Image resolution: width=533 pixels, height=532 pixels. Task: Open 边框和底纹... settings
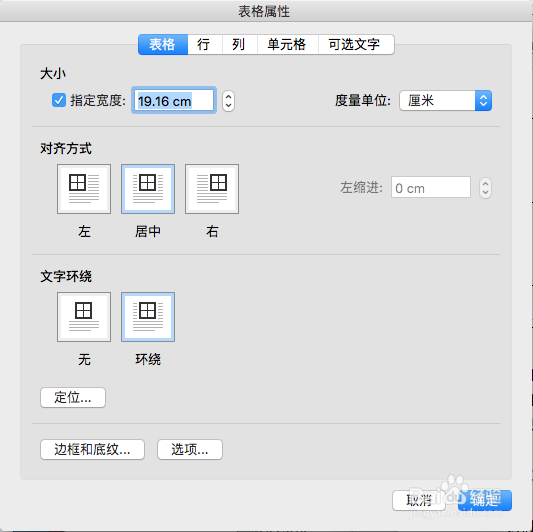coord(92,450)
